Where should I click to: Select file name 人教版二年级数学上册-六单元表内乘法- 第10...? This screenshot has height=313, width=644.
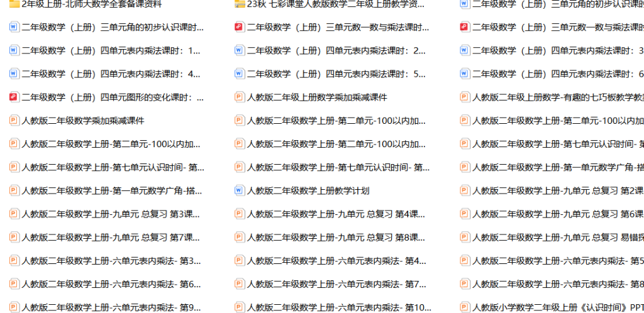tap(339, 307)
